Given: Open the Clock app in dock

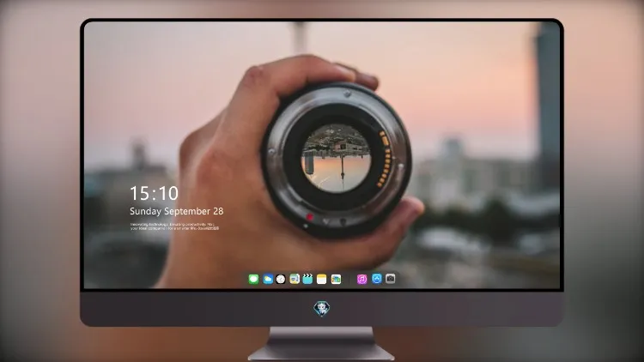Looking at the screenshot, I should tap(281, 279).
